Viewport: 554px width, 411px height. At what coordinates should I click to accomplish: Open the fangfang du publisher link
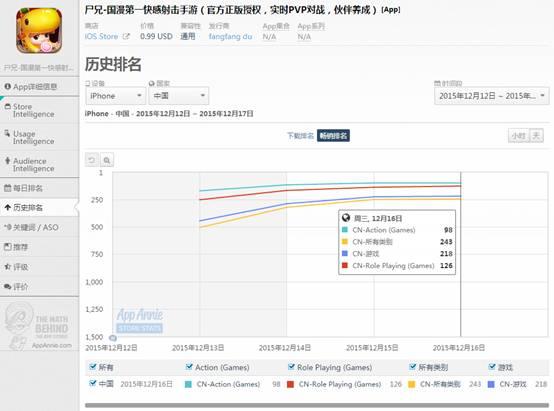(x=230, y=36)
